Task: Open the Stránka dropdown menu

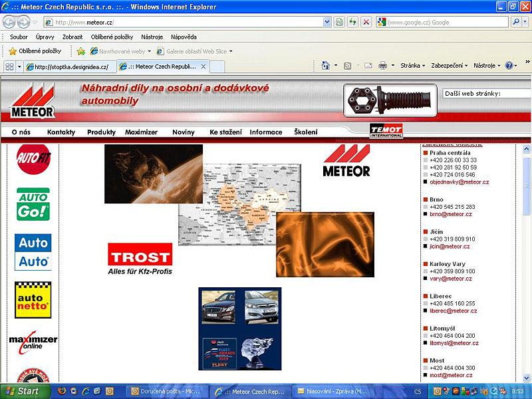Action: click(412, 65)
